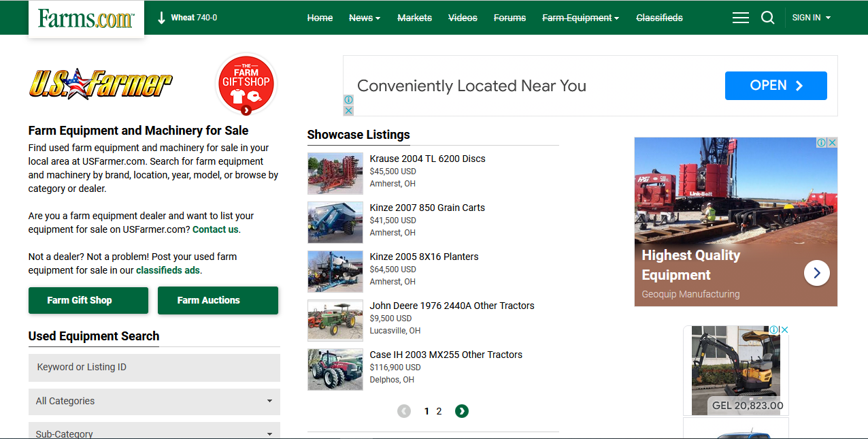The width and height of the screenshot is (868, 439).
Task: Expand the News menu dropdown
Action: [365, 18]
